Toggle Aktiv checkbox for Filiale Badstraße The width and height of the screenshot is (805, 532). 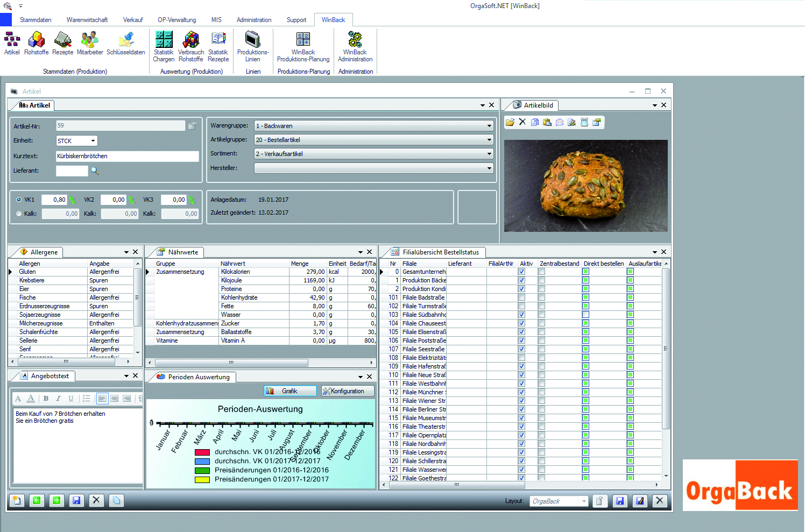521,297
